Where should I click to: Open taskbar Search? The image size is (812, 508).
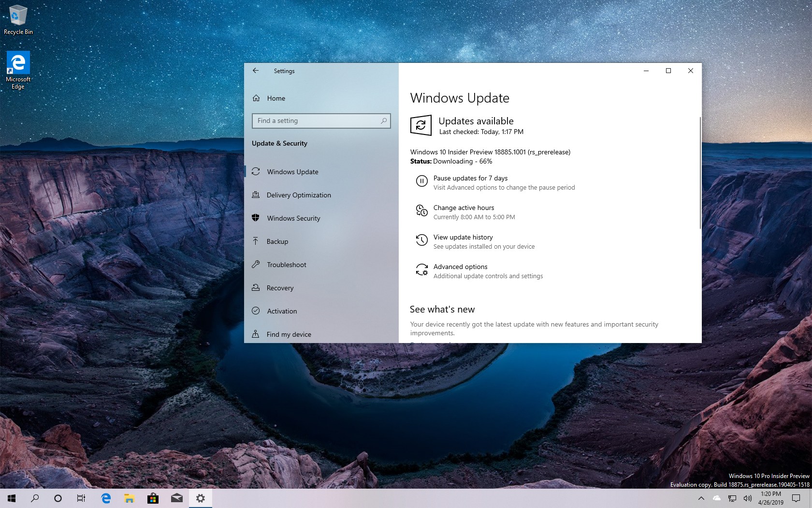pyautogui.click(x=35, y=498)
